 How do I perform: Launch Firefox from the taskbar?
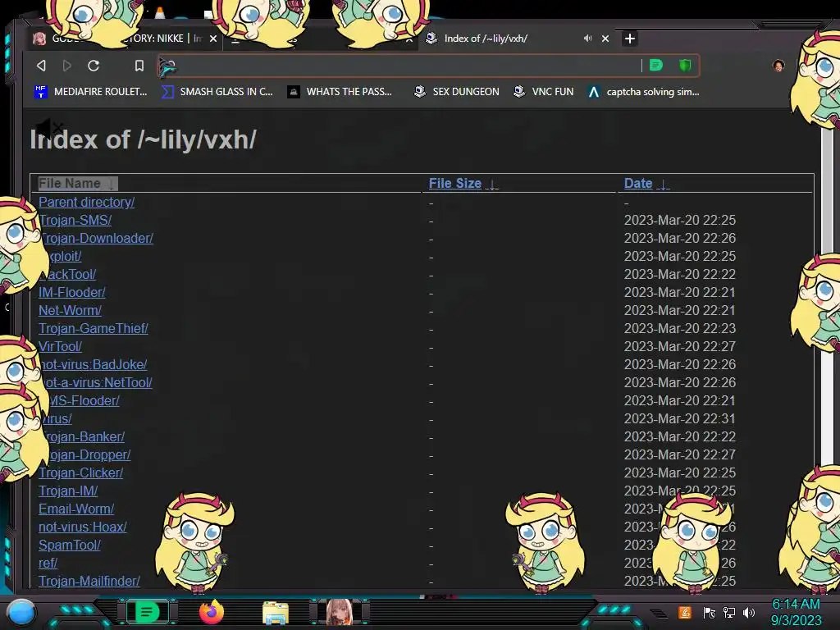coord(211,612)
